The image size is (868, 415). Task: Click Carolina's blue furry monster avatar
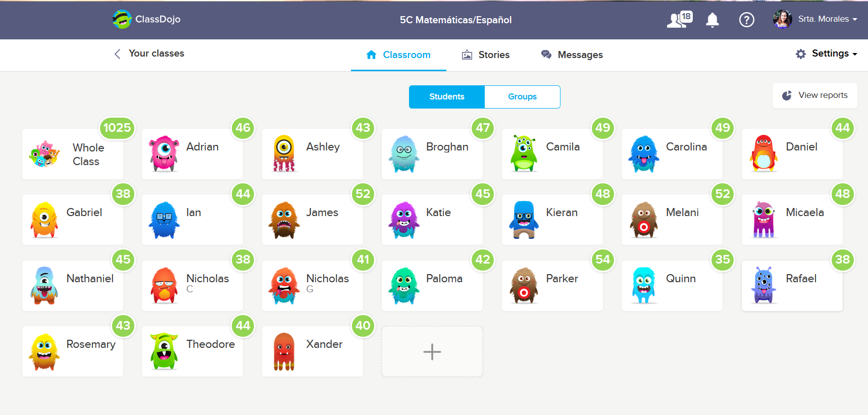[x=644, y=153]
